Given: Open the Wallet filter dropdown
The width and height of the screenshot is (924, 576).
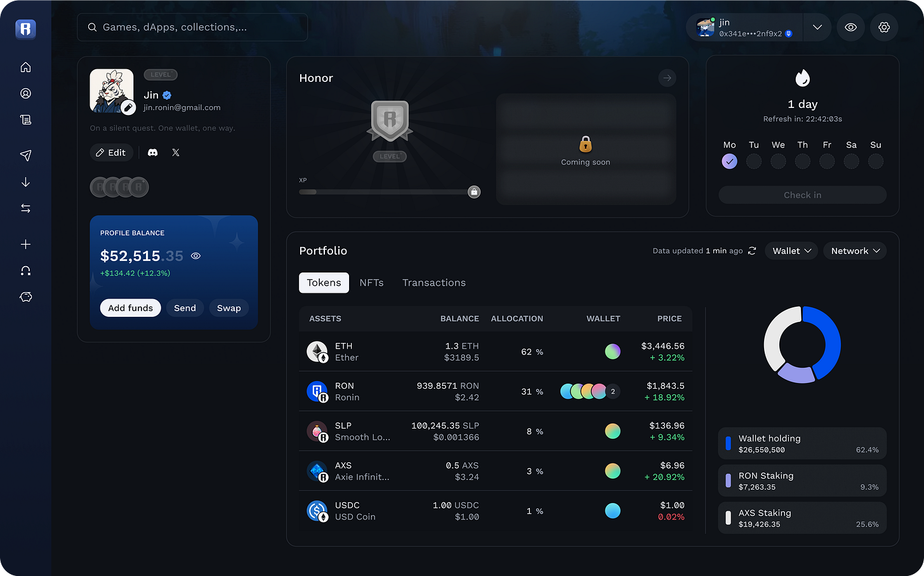Looking at the screenshot, I should 791,250.
